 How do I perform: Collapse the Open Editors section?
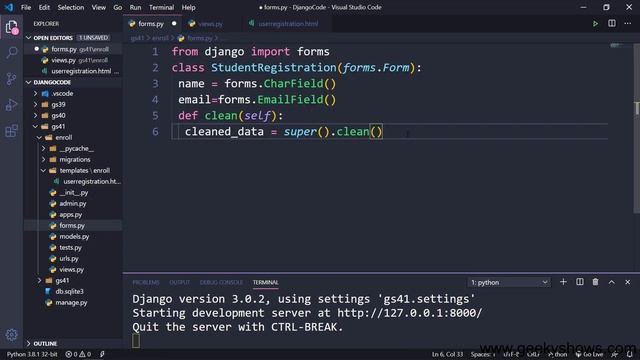tap(29, 38)
